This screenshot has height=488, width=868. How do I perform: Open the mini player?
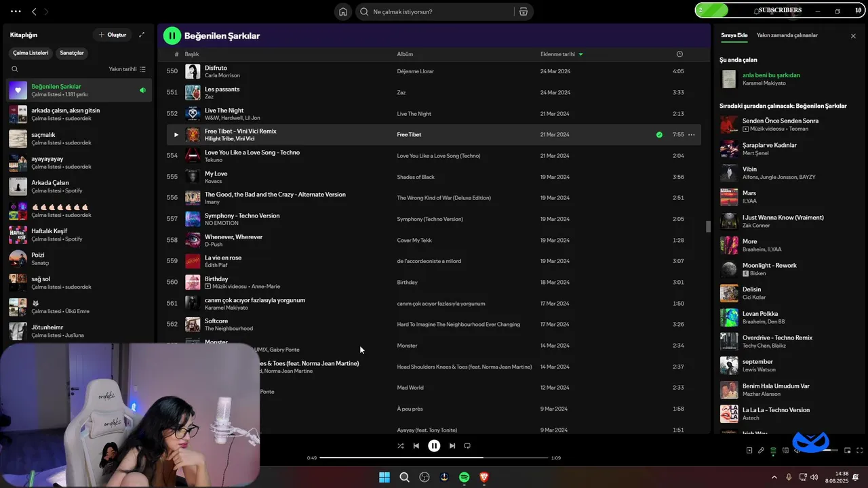pos(848,450)
